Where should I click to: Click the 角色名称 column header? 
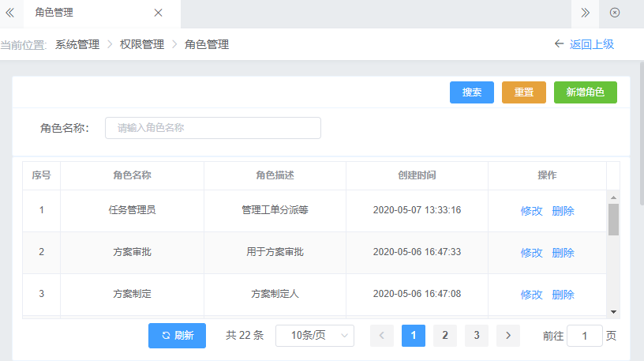click(x=133, y=175)
